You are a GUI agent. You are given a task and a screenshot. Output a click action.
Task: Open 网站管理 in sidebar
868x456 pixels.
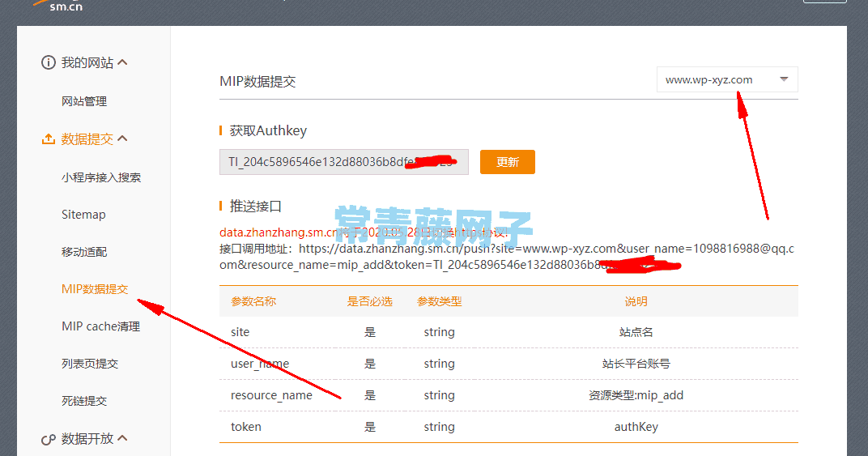click(84, 101)
